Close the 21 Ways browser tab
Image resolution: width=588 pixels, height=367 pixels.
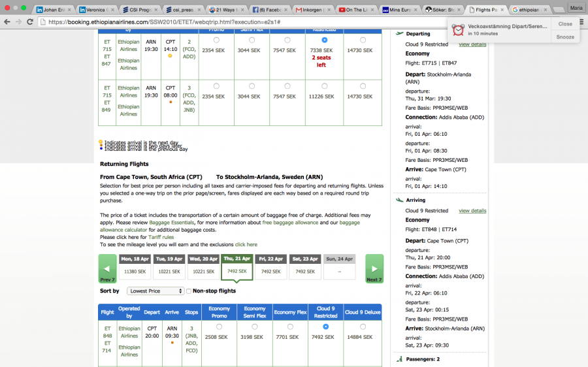pyautogui.click(x=242, y=10)
